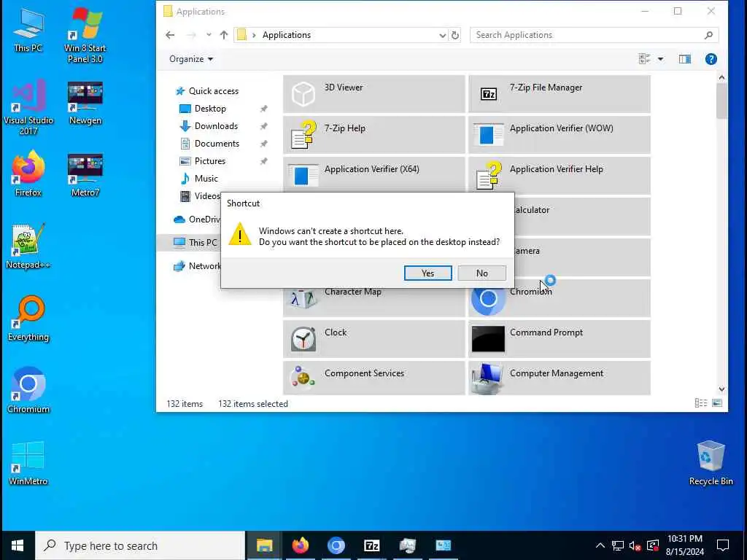
Task: Select the Clock application item
Action: (374, 338)
